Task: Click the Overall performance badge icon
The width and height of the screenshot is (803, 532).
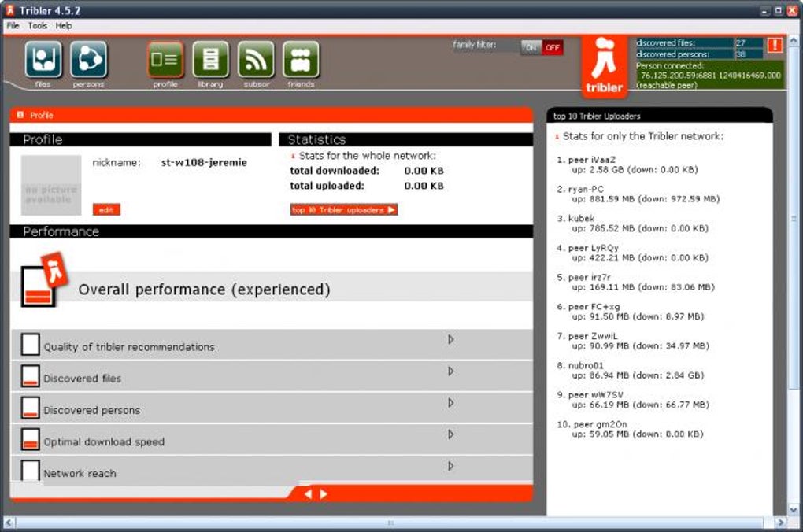Action: pos(44,279)
